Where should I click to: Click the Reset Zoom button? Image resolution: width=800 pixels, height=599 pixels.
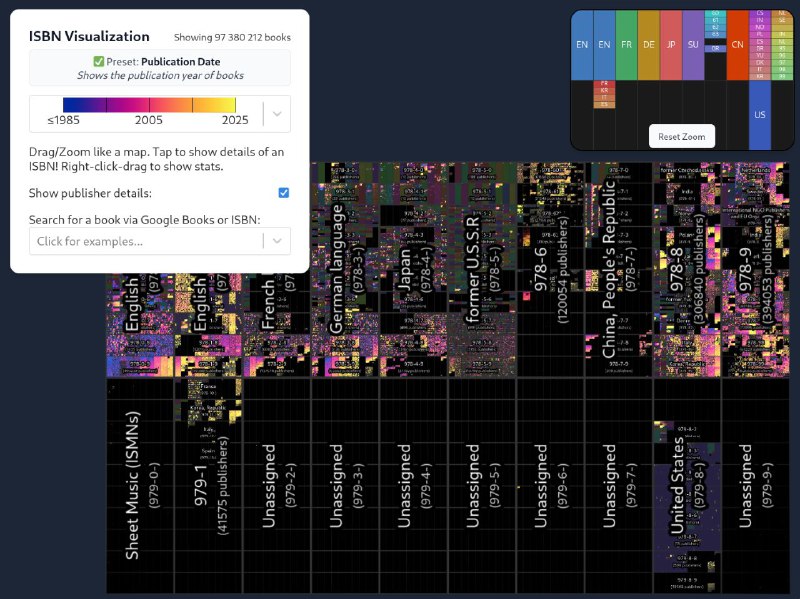pos(681,135)
